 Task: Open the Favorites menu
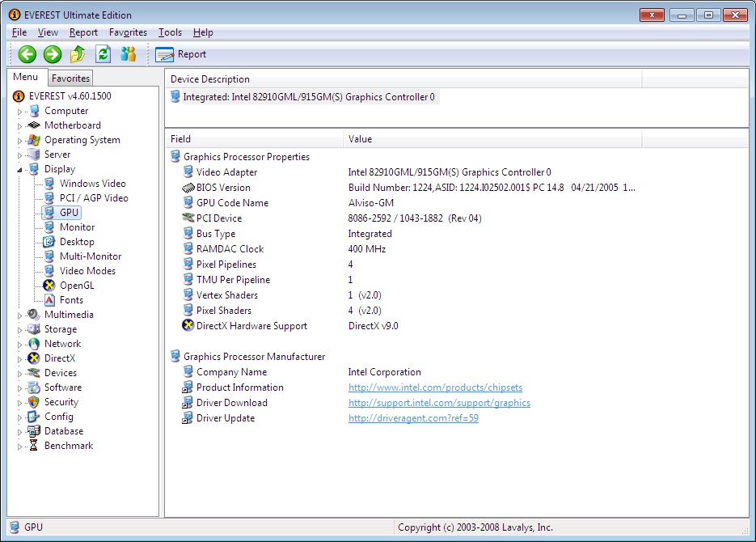(128, 32)
